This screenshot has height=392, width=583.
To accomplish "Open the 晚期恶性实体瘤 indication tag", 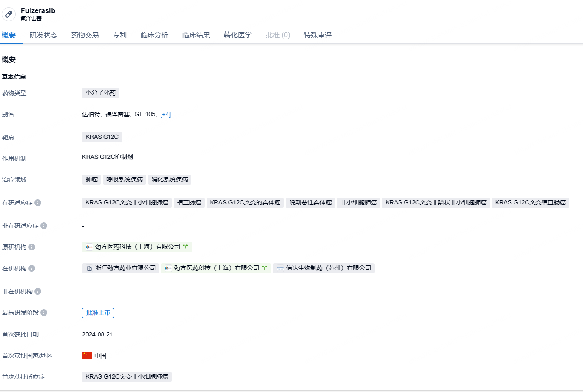I will [310, 203].
